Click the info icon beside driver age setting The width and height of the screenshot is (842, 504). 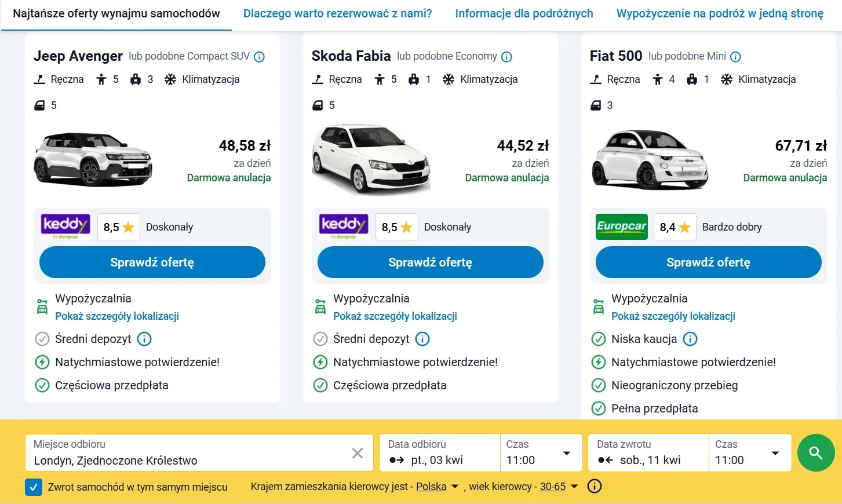[x=594, y=486]
